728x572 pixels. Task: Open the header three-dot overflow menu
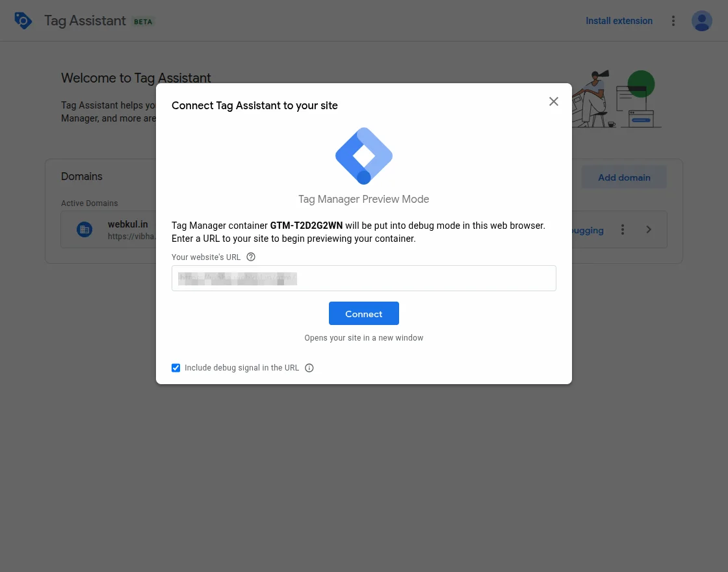(673, 20)
